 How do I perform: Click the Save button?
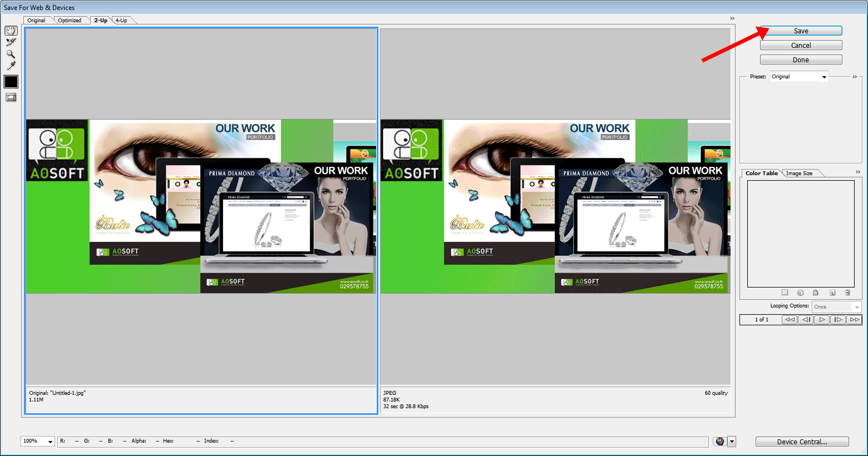point(801,31)
